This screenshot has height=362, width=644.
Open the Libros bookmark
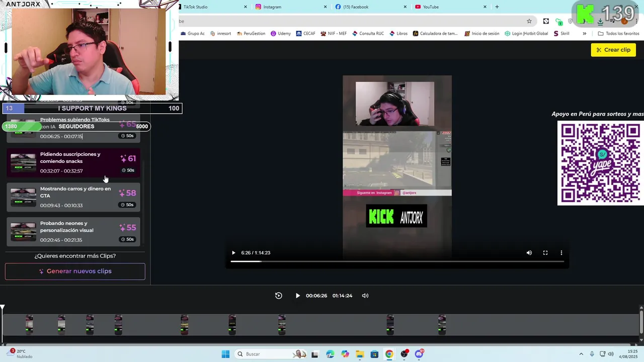tap(398, 34)
